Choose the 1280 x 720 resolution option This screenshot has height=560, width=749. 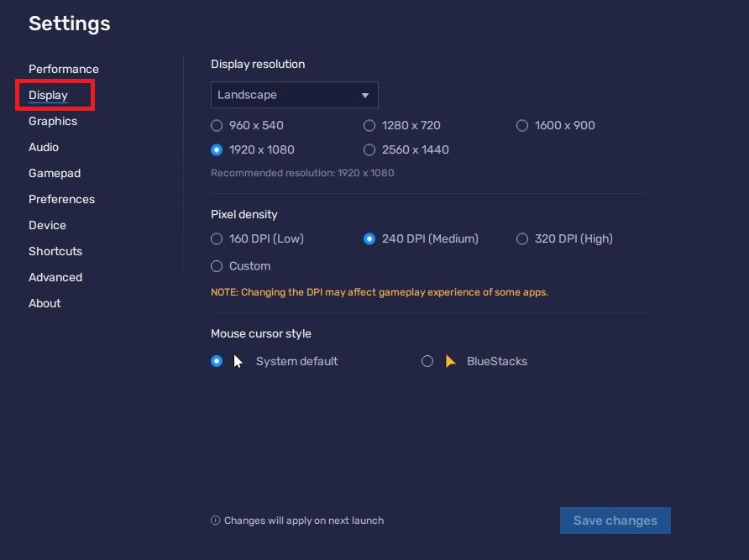[x=369, y=125]
